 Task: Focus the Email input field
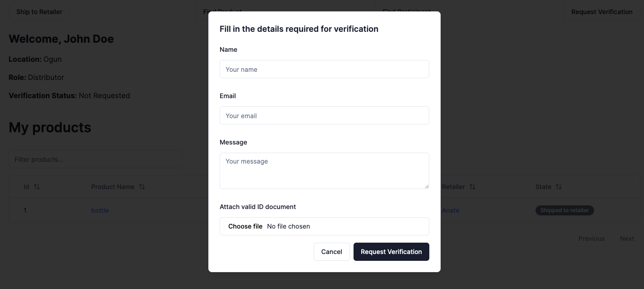[324, 115]
